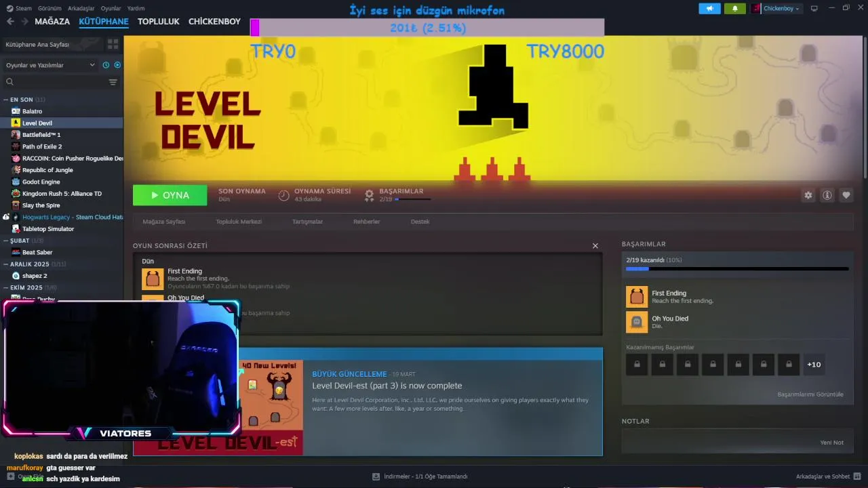The width and height of the screenshot is (868, 488).
Task: Open the Steam announcements megaphone button
Action: click(709, 9)
